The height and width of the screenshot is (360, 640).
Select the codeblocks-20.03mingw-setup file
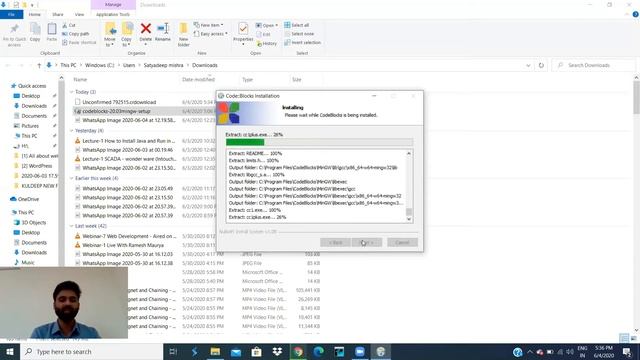point(116,111)
